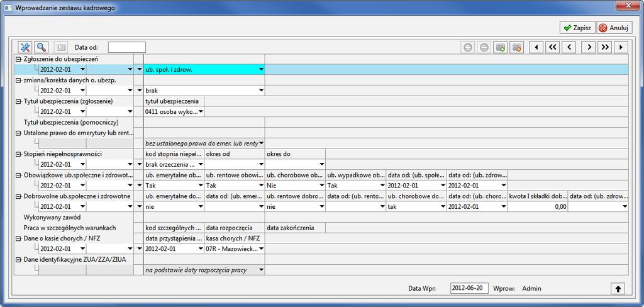644x307 pixels.
Task: Open the 'ub. chorobowe ob...' dropdown showing Nie
Action: click(x=321, y=186)
